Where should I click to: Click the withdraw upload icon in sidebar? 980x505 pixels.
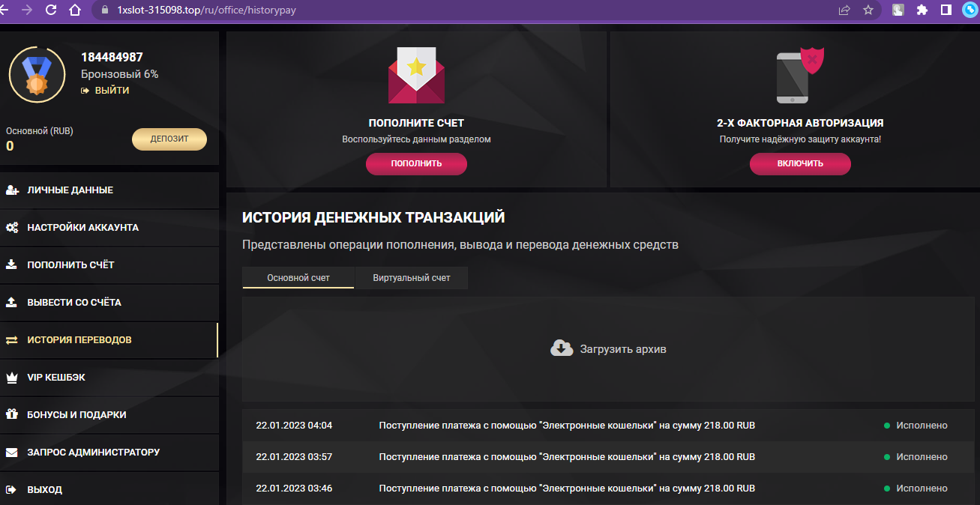[x=11, y=303]
